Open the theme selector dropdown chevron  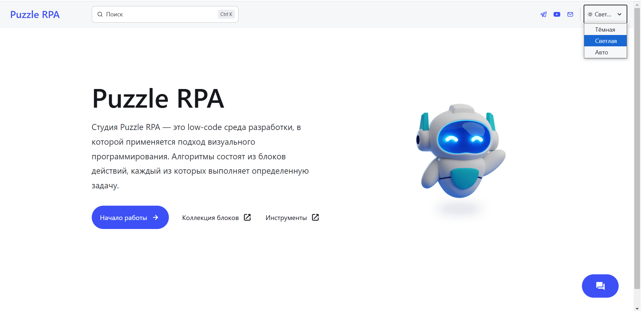coord(620,14)
